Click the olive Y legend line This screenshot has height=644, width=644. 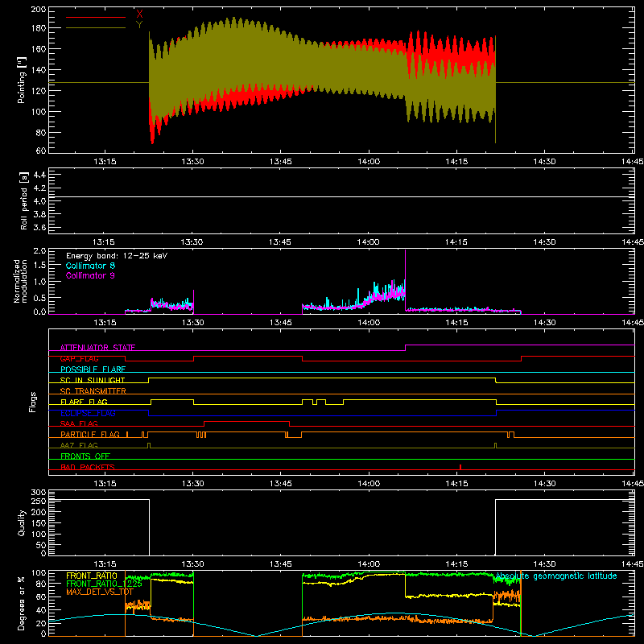pos(96,28)
